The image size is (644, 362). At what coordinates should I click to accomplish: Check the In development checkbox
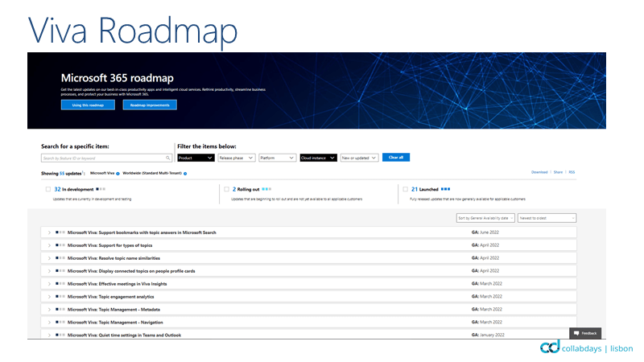coord(48,189)
